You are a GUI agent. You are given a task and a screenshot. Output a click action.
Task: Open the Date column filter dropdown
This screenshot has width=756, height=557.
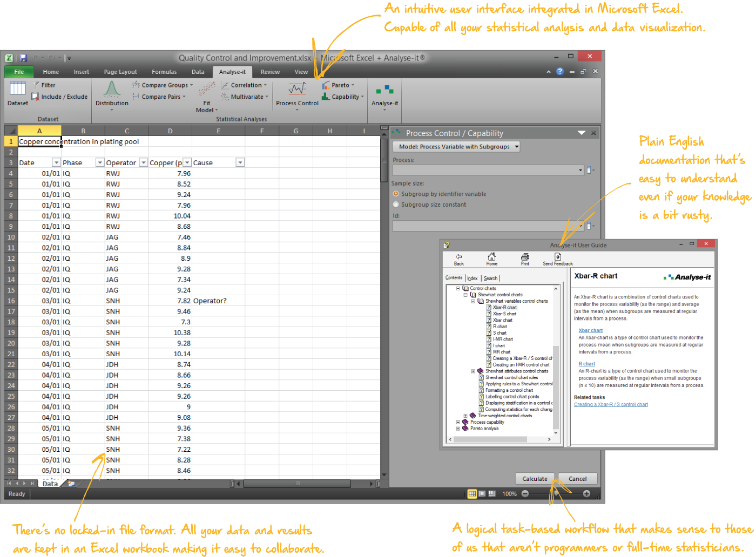(x=56, y=162)
